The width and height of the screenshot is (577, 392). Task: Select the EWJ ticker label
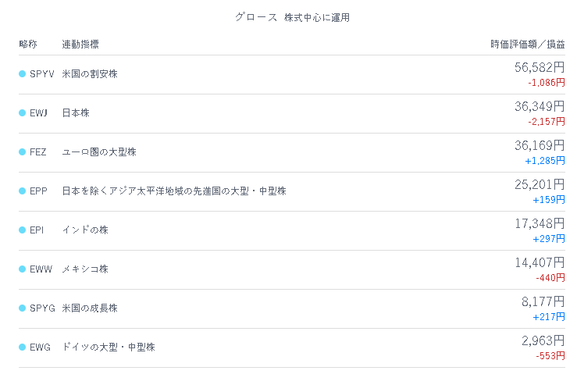tap(38, 113)
